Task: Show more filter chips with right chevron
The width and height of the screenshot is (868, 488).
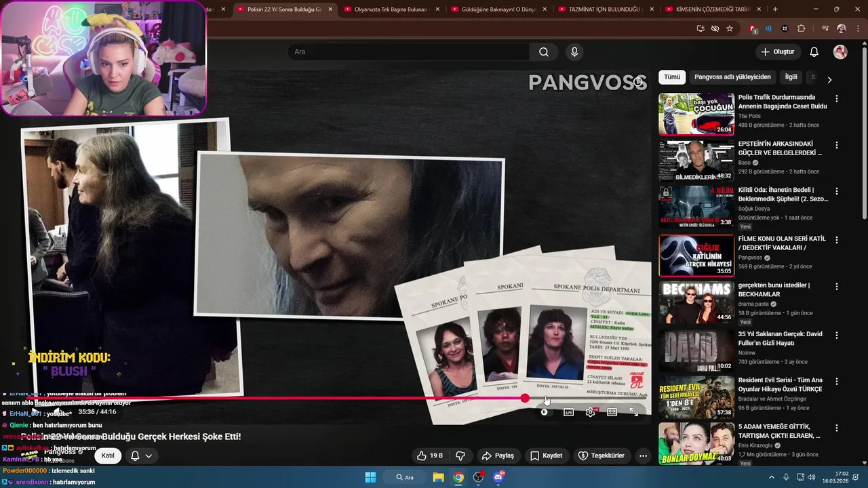Action: click(x=829, y=79)
